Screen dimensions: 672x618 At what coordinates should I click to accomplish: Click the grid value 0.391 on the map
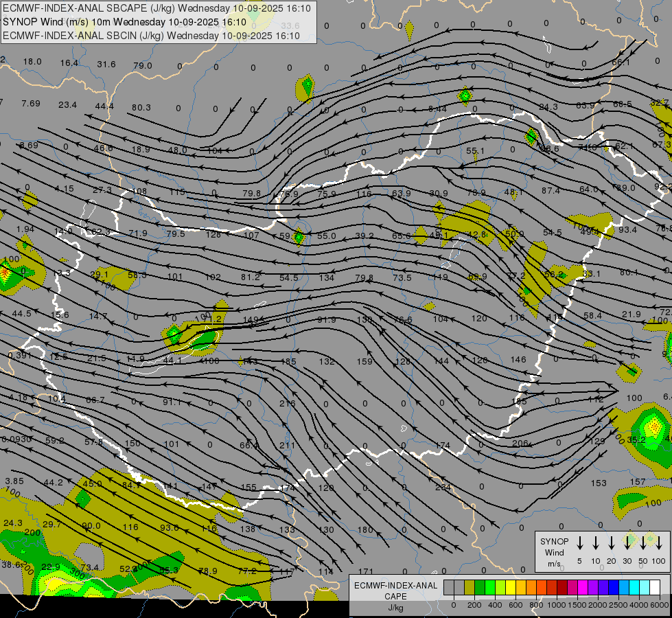pyautogui.click(x=20, y=356)
